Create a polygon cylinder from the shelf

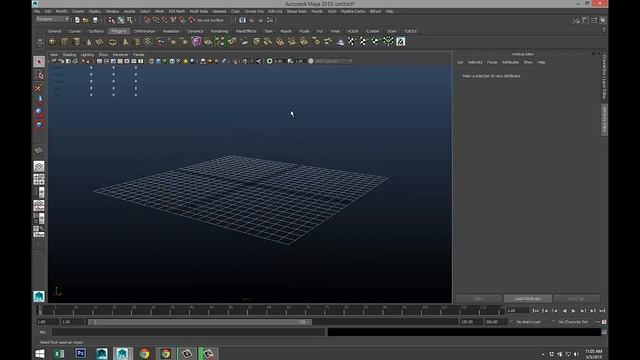[77, 42]
